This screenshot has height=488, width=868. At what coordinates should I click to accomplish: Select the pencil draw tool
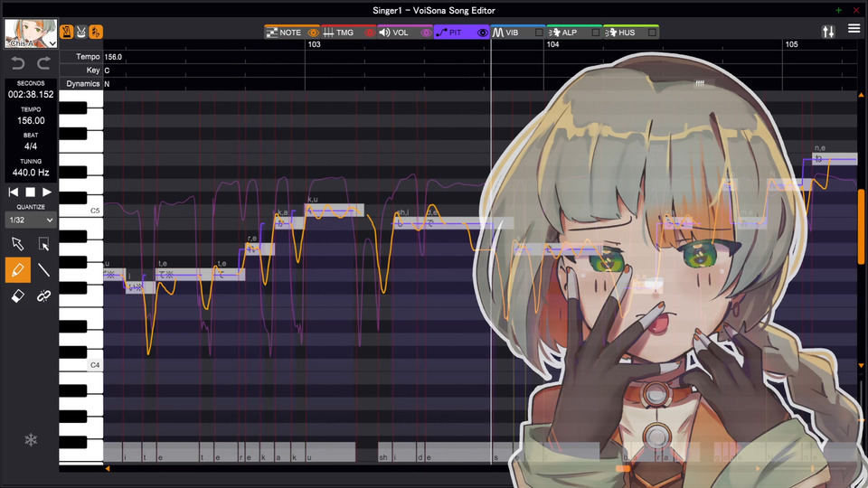click(18, 270)
